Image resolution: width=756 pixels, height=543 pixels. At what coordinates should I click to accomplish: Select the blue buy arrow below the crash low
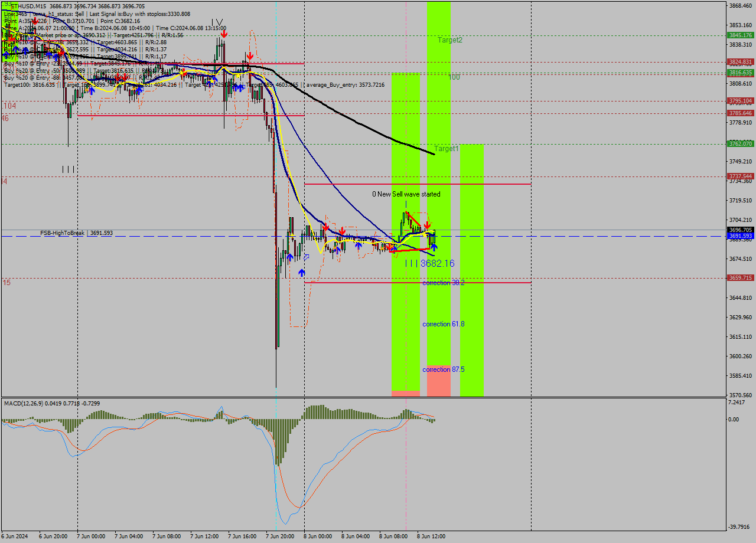point(302,272)
